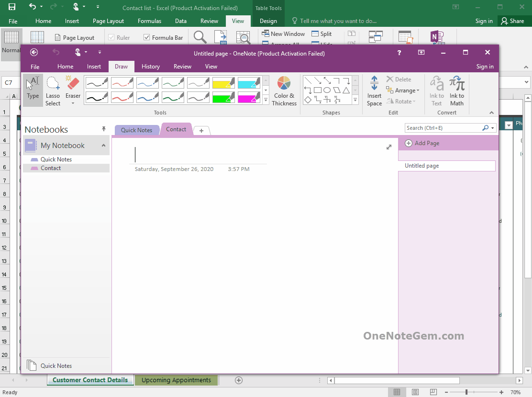Viewport: 532px width, 397px height.
Task: Uncheck the Formula Bar option
Action: 146,37
